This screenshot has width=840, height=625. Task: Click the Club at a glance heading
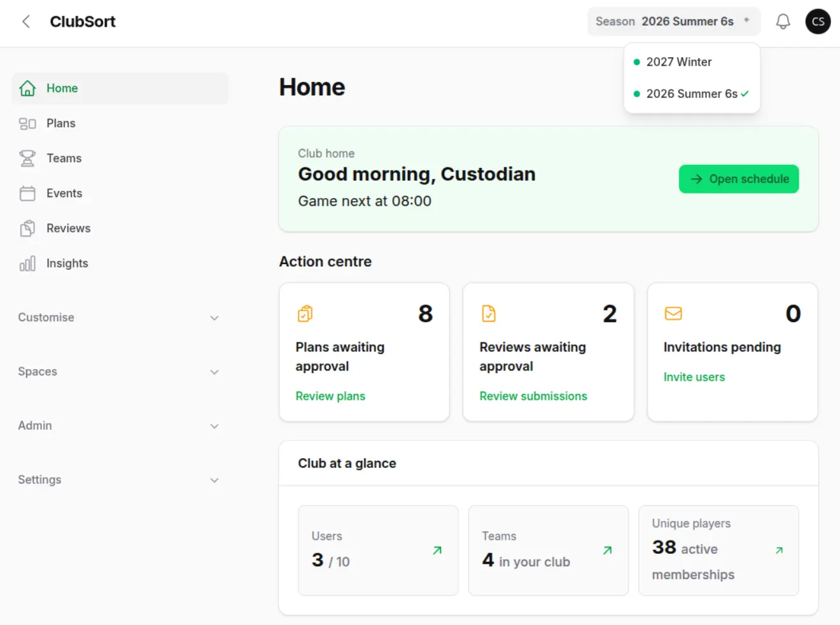pyautogui.click(x=347, y=463)
